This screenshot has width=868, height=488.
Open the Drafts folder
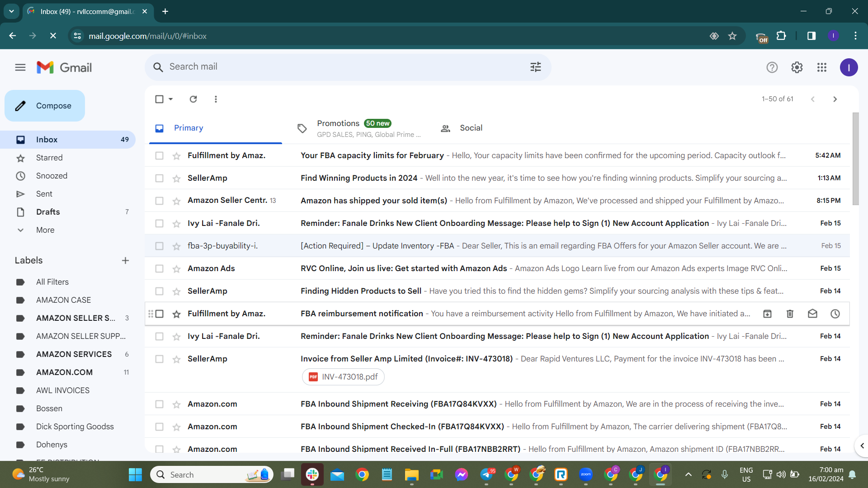tap(48, 212)
